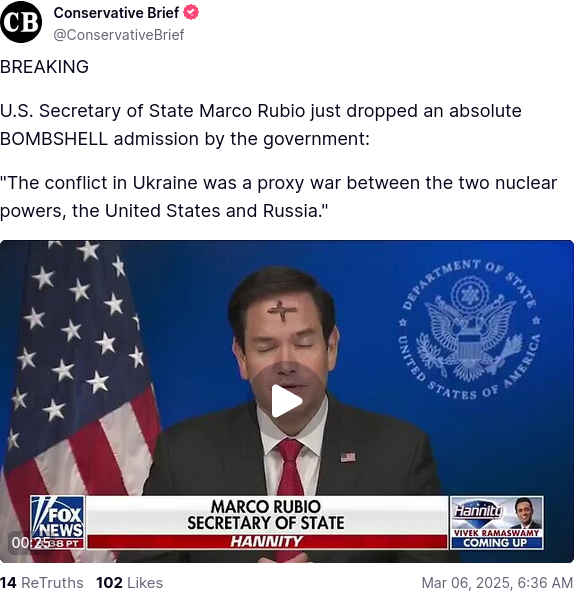Open the Conservative Brief display name
Screen dimensions: 574x593
point(116,13)
